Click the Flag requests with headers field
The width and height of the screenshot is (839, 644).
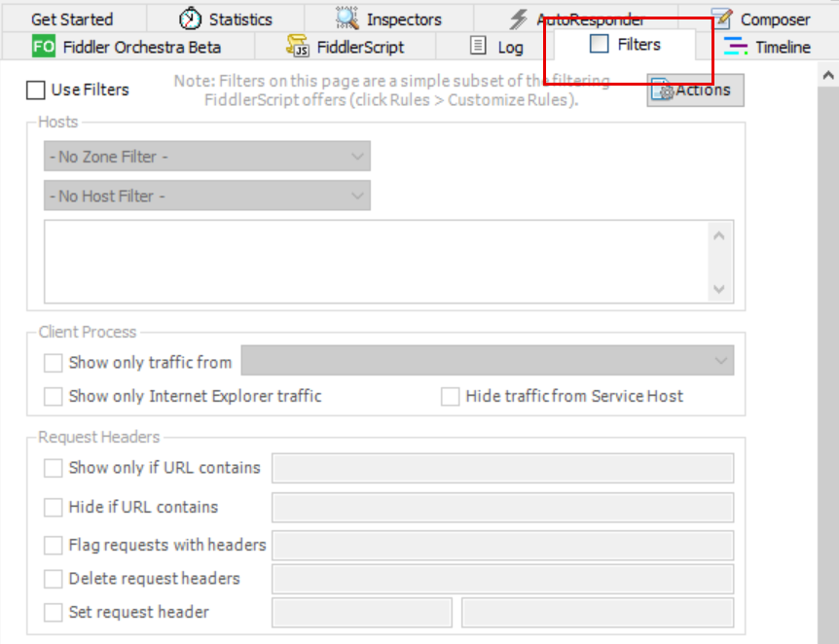pos(502,545)
